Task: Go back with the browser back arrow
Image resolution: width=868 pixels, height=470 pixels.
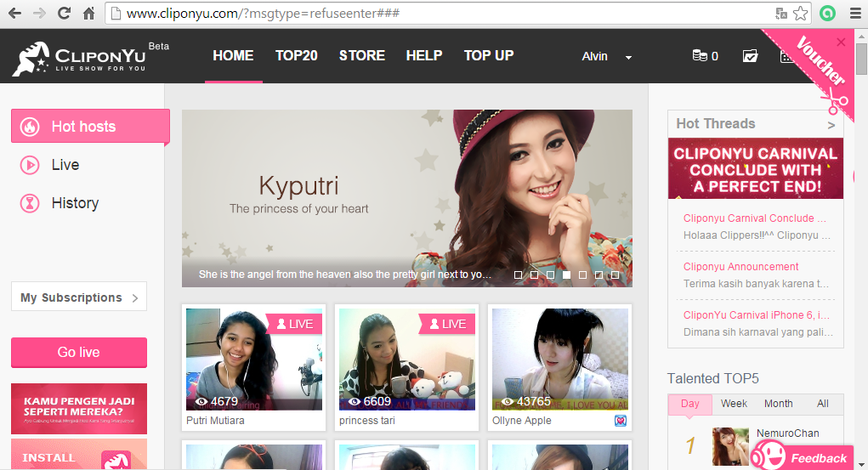Action: pyautogui.click(x=15, y=14)
